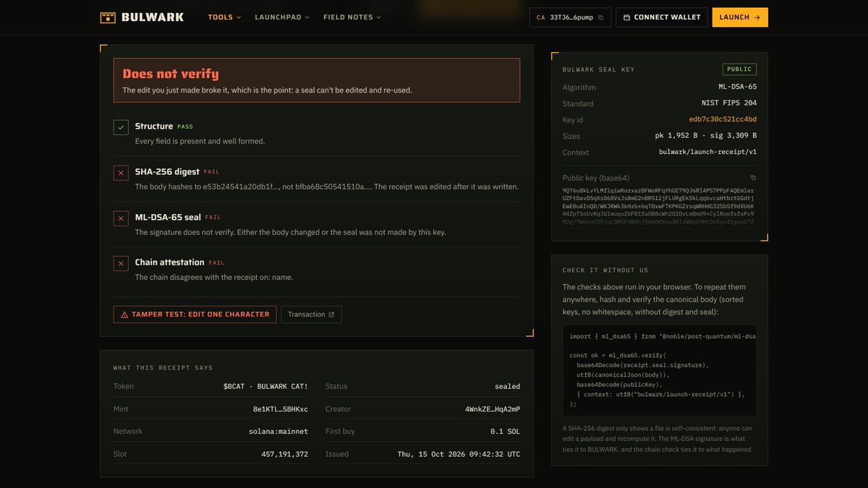Click the First buy value 0.1 SOL
Viewport: 868px width, 488px height.
coord(505,432)
